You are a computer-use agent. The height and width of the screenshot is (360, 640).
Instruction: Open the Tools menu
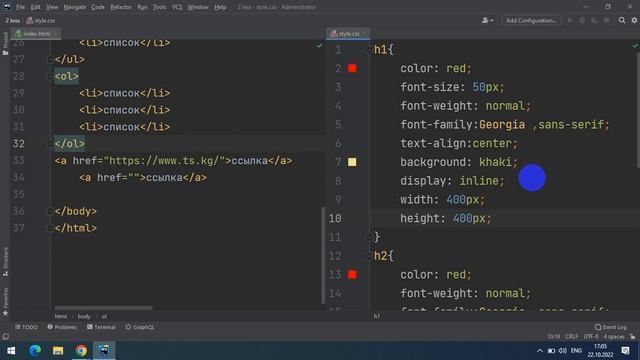point(159,7)
